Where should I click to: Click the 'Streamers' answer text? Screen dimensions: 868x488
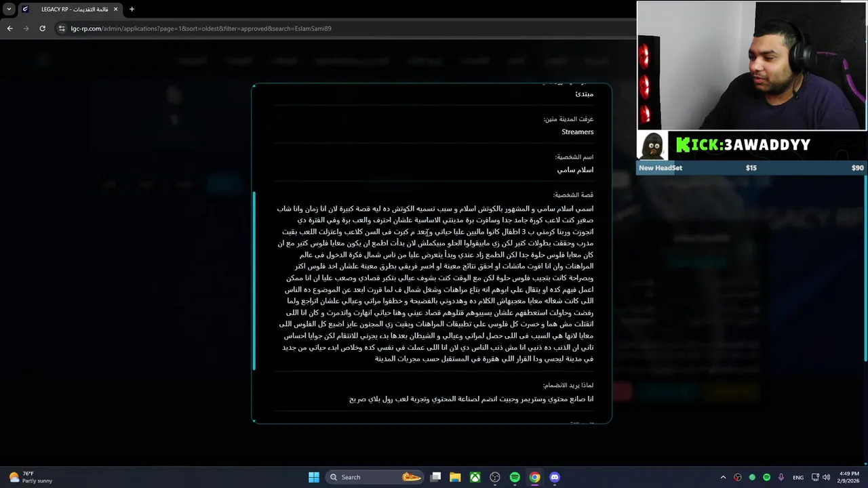tap(577, 132)
